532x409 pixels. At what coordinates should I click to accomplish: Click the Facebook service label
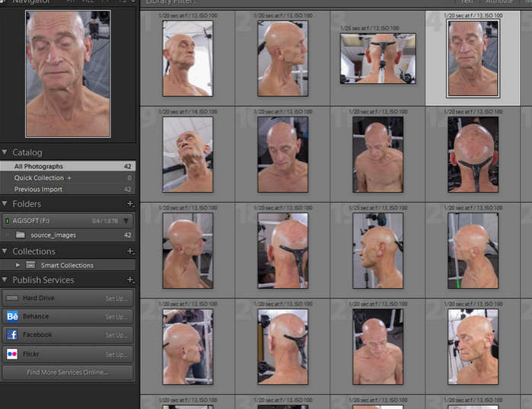tap(37, 334)
